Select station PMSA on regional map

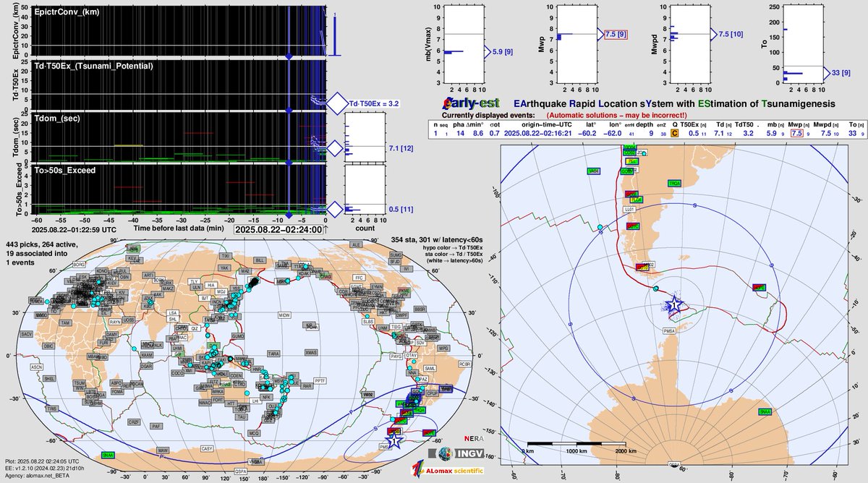[x=668, y=330]
